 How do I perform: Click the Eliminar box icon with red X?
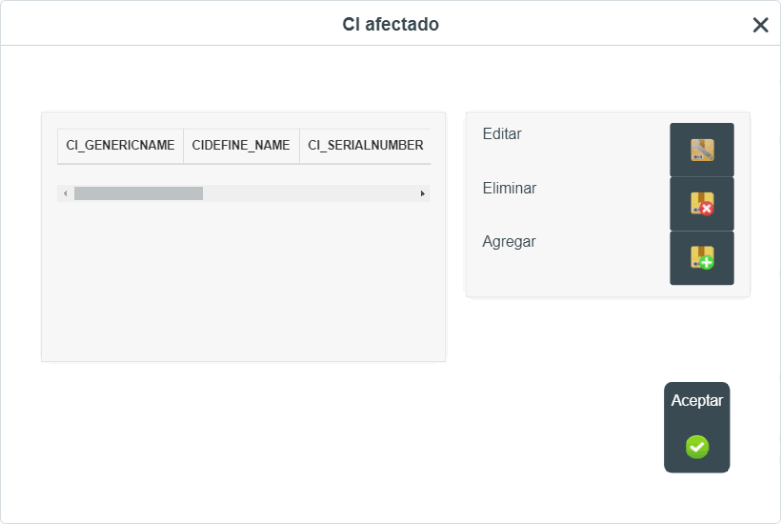(702, 204)
